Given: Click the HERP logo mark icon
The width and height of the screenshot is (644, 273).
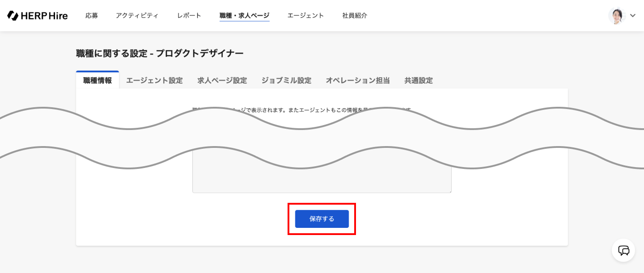Looking at the screenshot, I should click(x=13, y=16).
